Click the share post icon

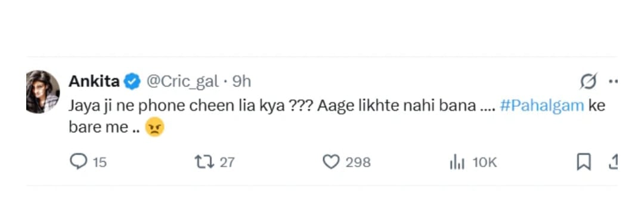coord(613,162)
